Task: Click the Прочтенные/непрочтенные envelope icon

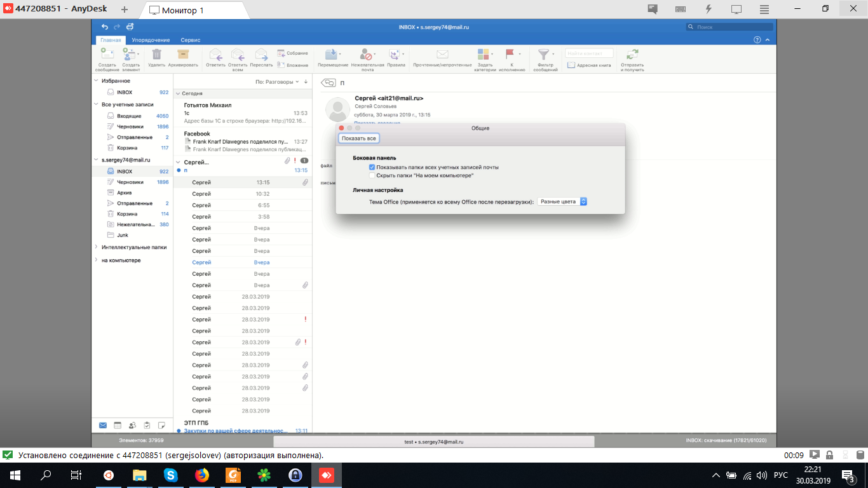Action: (442, 55)
